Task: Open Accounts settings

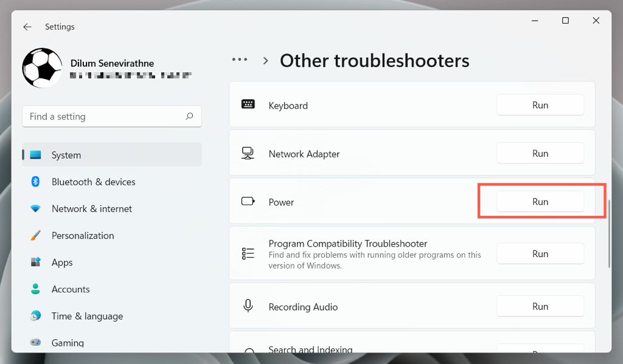Action: [112, 289]
